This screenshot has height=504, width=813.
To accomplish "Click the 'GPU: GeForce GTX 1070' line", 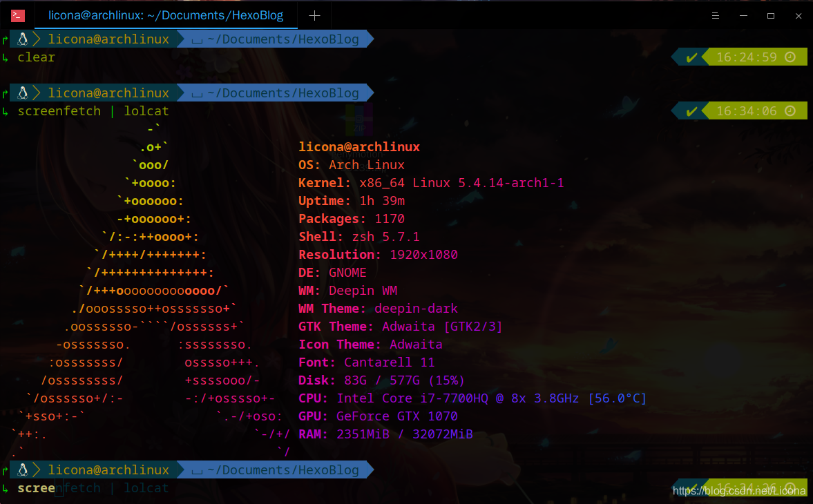I will pos(378,416).
